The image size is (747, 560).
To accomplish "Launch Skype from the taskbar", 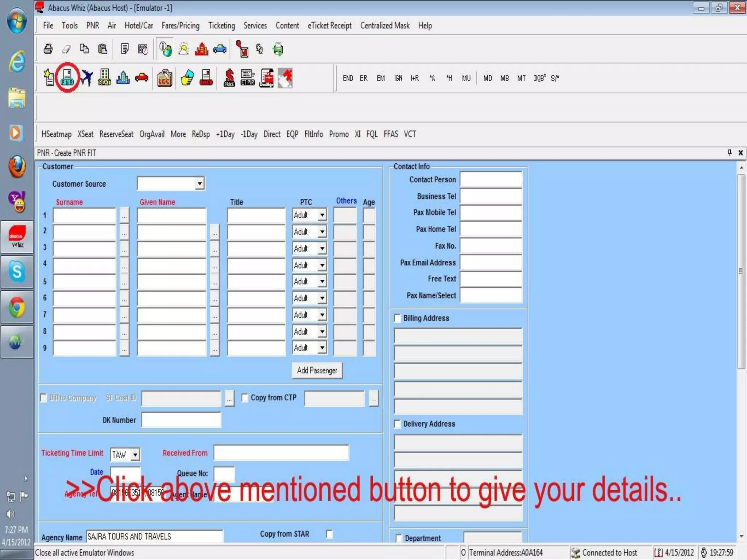I will [x=17, y=272].
